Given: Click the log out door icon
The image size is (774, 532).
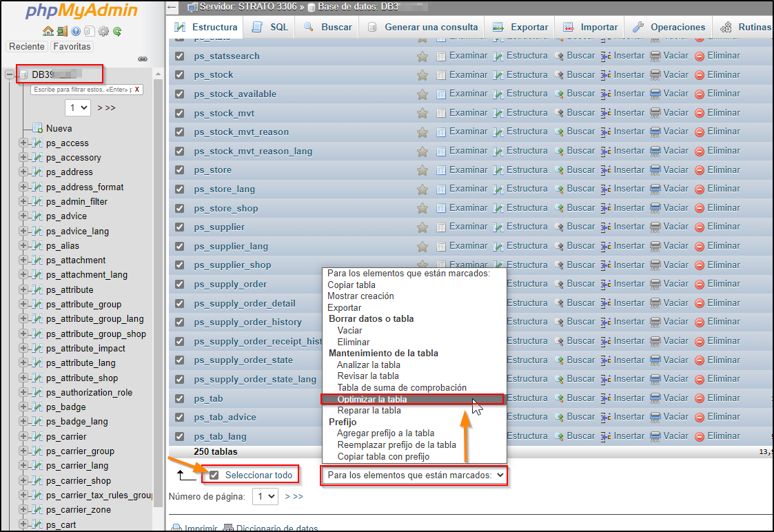Looking at the screenshot, I should pos(62,31).
